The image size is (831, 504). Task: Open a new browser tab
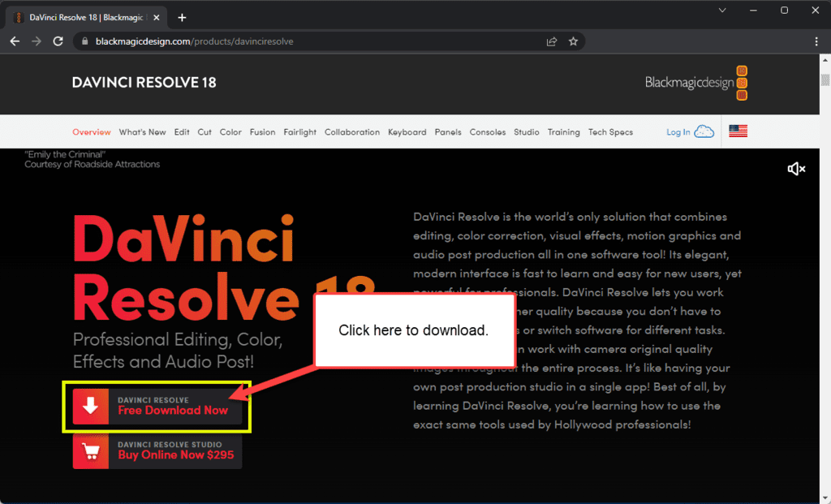click(182, 18)
